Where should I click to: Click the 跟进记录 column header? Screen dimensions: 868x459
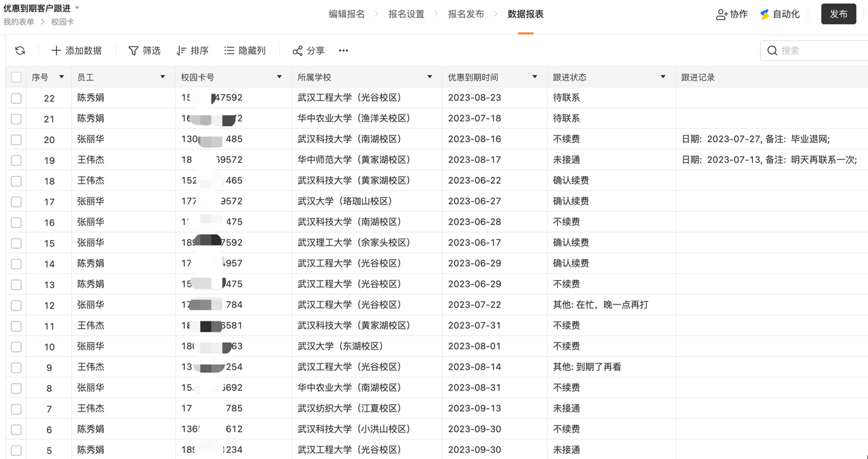pyautogui.click(x=772, y=77)
